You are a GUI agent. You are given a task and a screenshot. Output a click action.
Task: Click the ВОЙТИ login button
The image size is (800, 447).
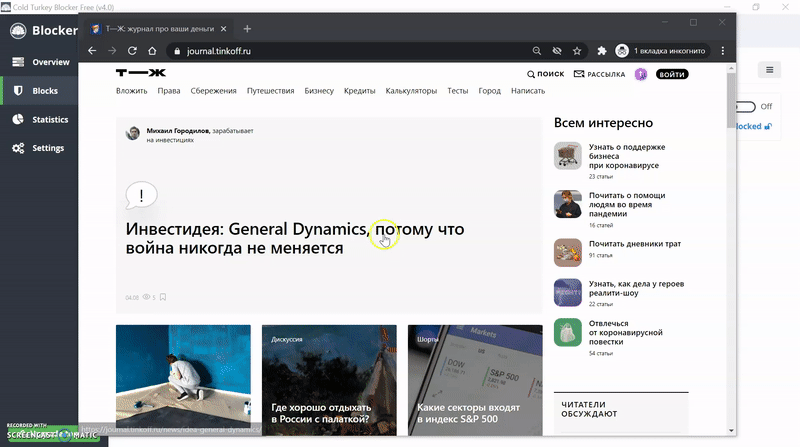click(672, 74)
